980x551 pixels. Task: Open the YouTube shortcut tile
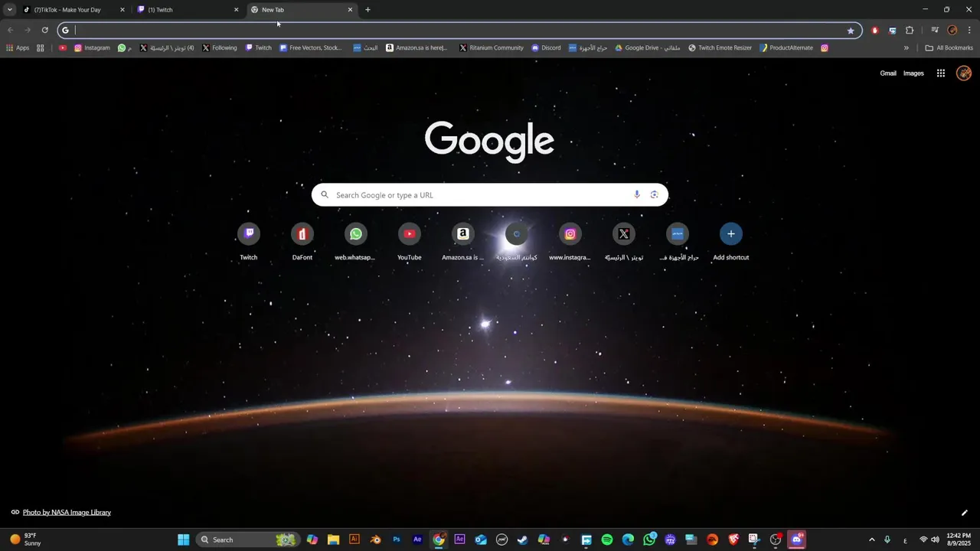pyautogui.click(x=410, y=243)
